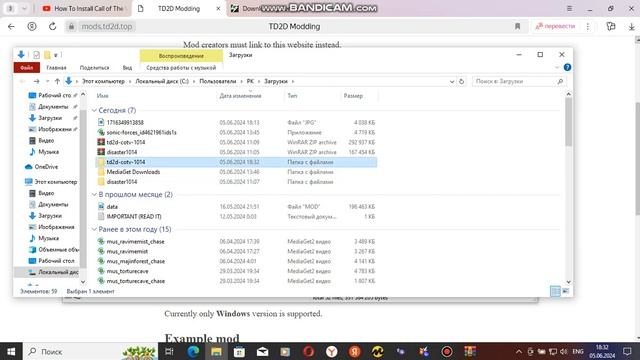Bookmark the TD2D Modding page
Viewport: 640px width, 360px height.
coord(518,27)
